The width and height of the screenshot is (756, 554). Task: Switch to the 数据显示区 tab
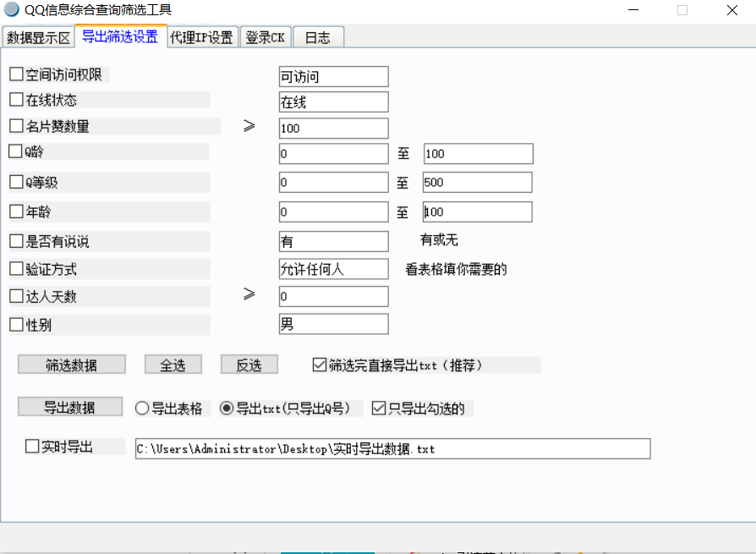coord(38,38)
